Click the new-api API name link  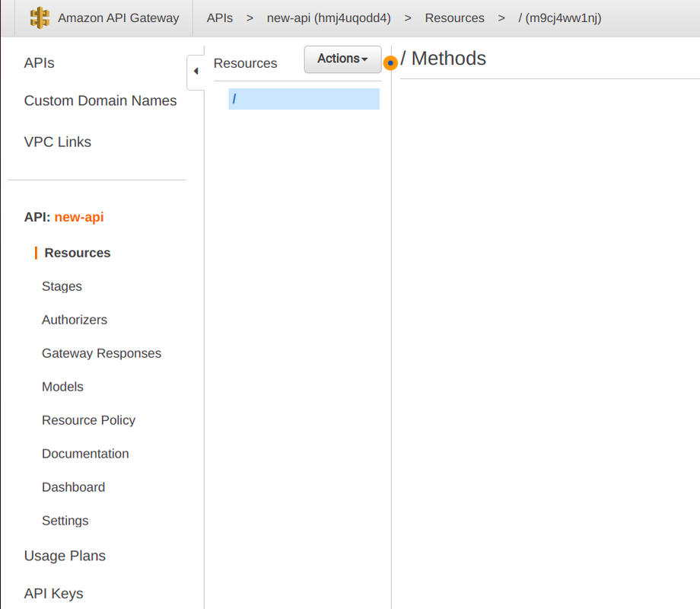[x=79, y=217]
